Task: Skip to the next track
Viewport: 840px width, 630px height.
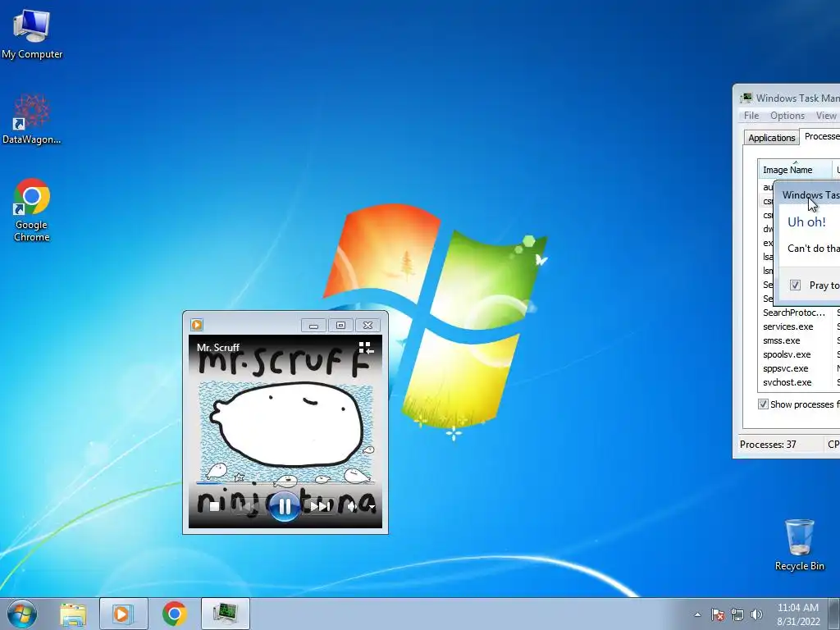Action: click(320, 506)
